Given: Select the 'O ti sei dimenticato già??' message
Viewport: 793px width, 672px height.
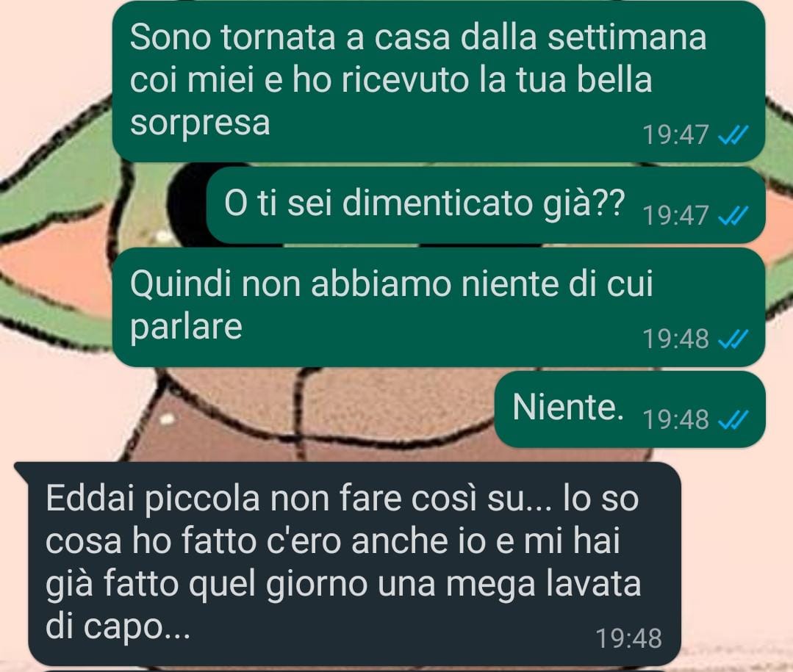Looking at the screenshot, I should point(486,206).
